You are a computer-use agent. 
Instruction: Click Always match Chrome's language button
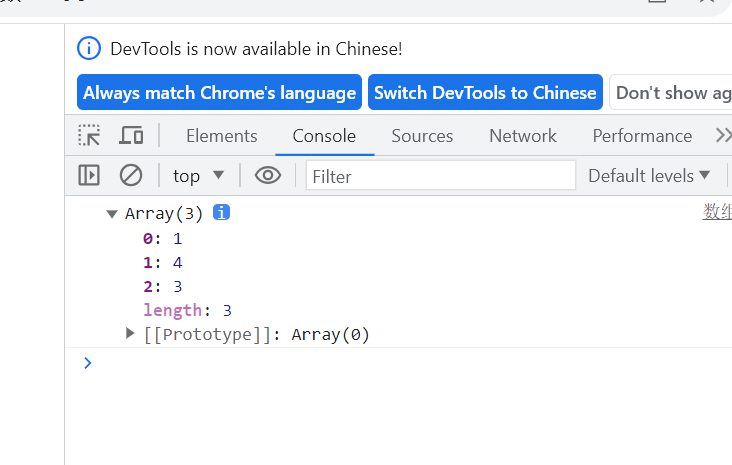(219, 92)
